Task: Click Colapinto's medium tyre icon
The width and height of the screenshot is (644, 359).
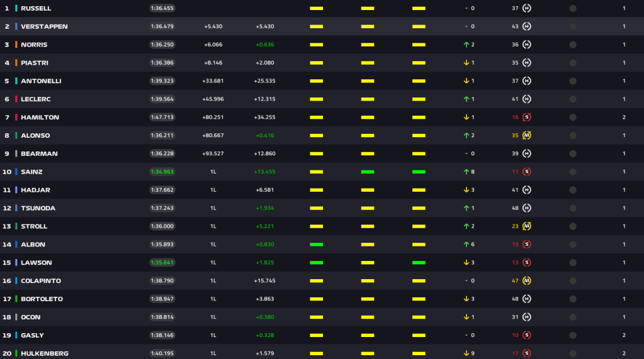Action: [526, 280]
